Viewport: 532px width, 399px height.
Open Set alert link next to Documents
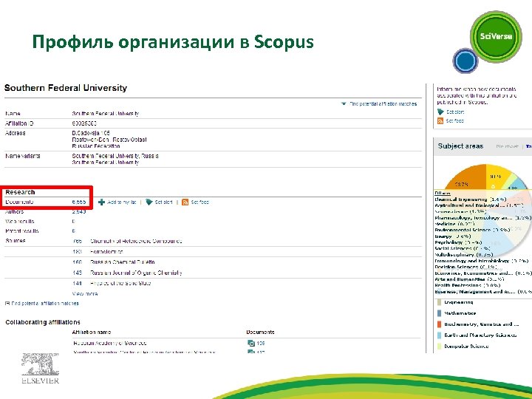(163, 202)
